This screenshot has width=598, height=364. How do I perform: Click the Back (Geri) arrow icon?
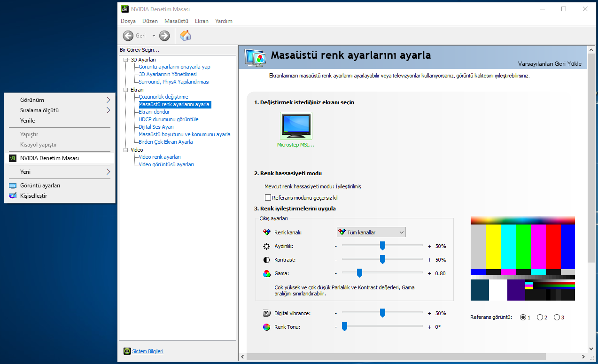128,36
